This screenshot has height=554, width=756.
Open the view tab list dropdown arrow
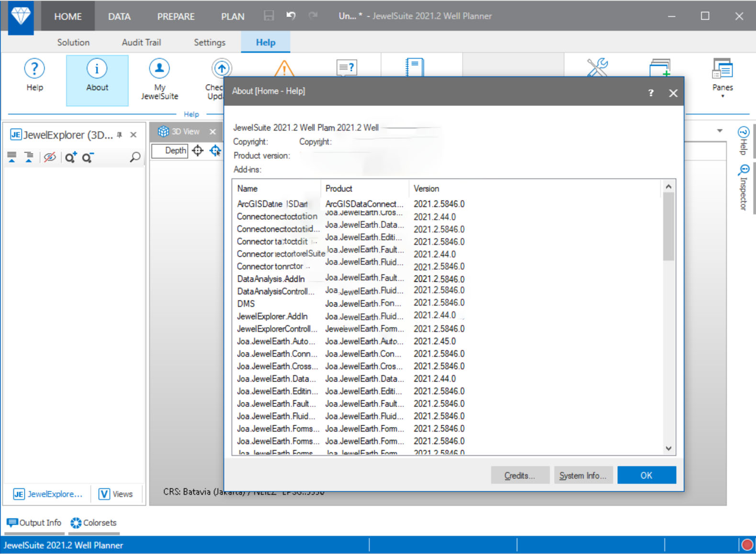point(720,131)
